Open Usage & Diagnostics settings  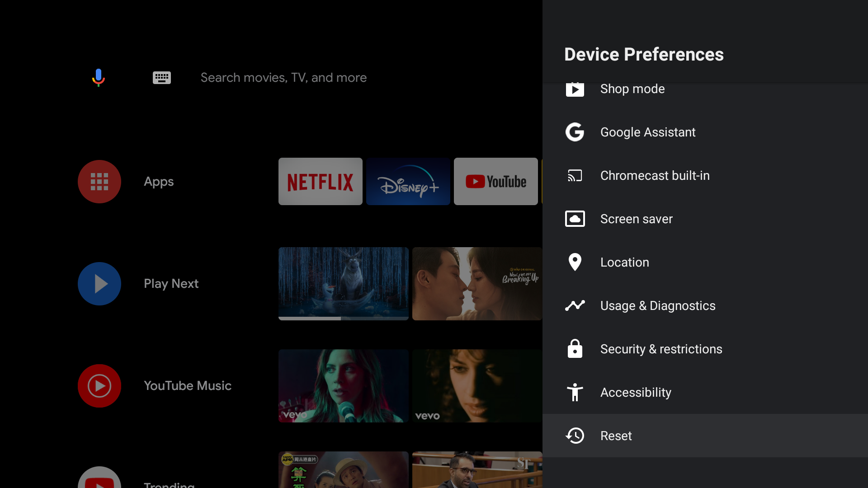[x=657, y=305]
